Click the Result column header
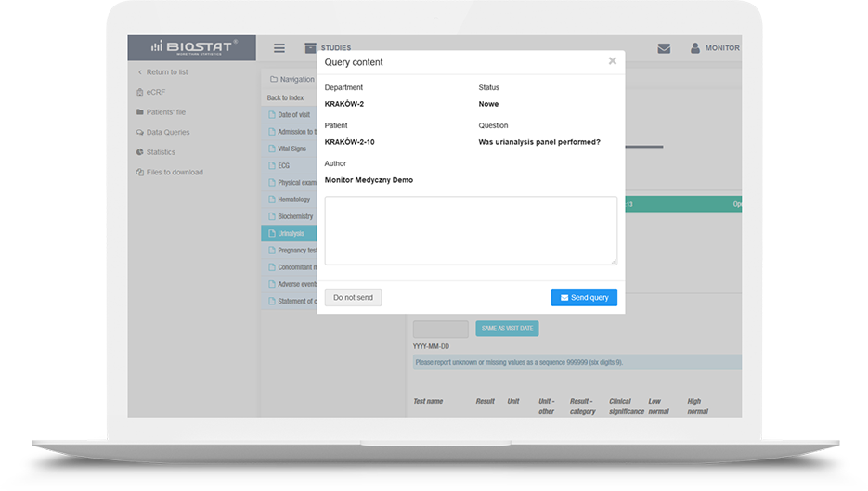Screen dimensions: 868x491 coord(485,401)
